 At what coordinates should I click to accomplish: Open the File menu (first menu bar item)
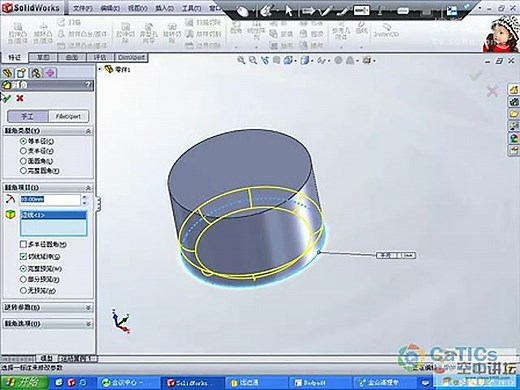tap(82, 8)
